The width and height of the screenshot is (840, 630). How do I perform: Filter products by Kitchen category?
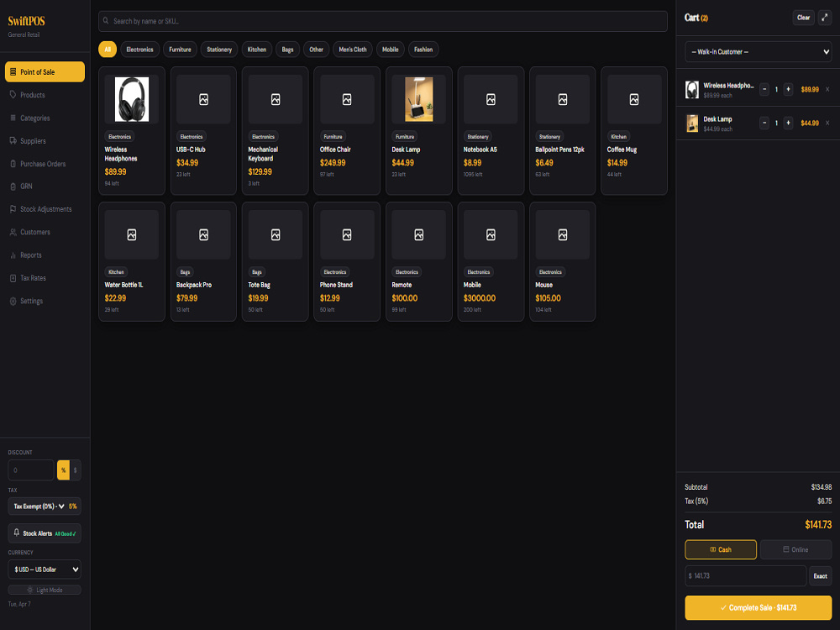[256, 50]
